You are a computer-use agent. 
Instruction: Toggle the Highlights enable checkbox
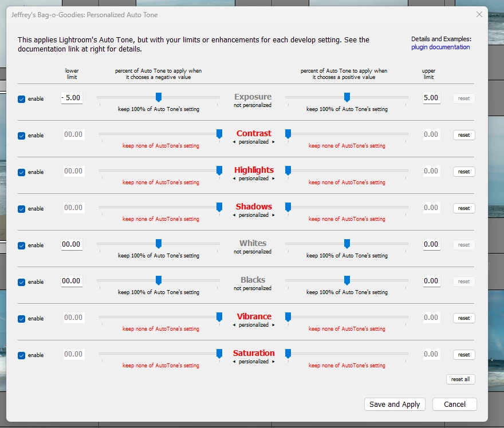22,172
